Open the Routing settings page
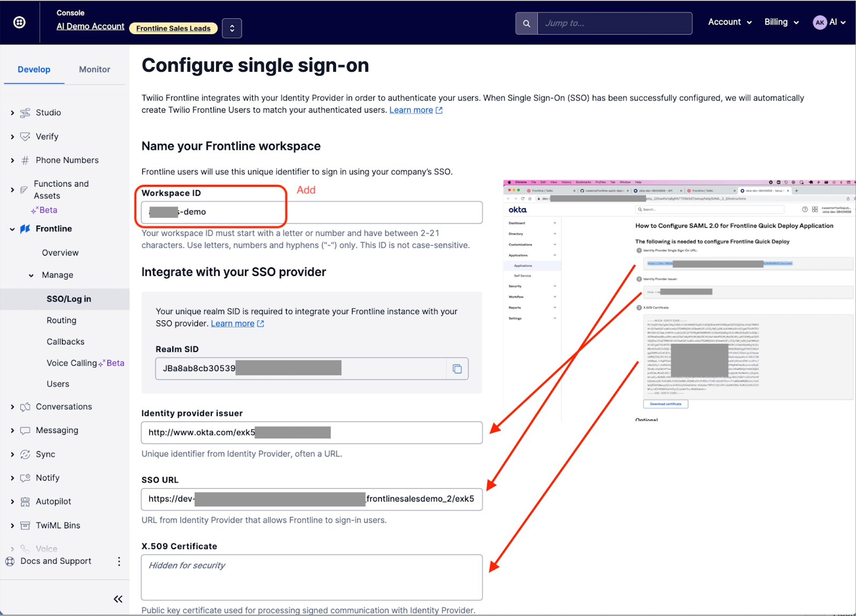This screenshot has width=856, height=616. 62,320
